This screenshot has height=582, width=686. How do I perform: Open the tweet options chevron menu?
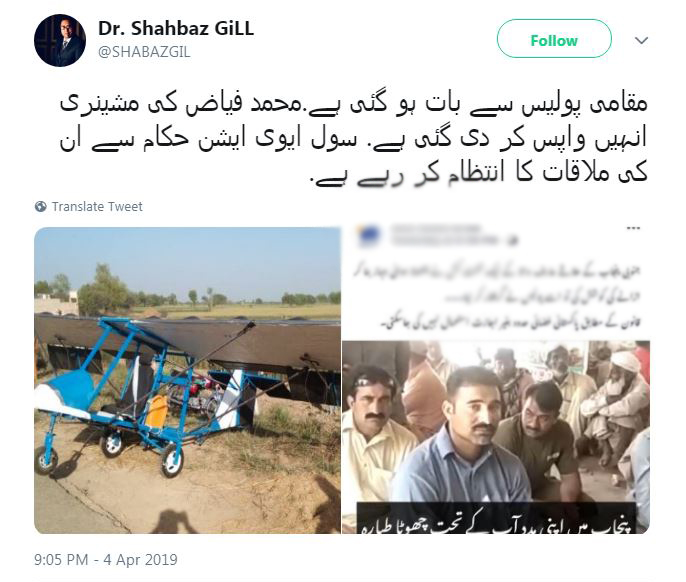tap(641, 41)
